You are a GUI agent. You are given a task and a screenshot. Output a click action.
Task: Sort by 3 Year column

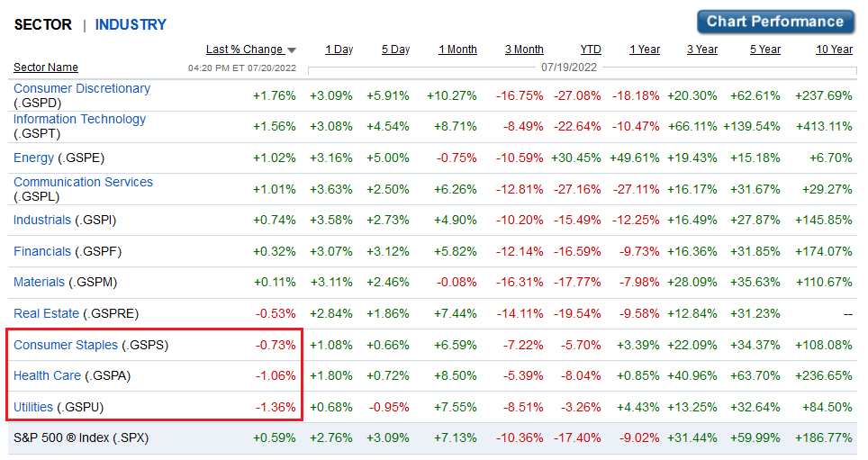[x=702, y=50]
